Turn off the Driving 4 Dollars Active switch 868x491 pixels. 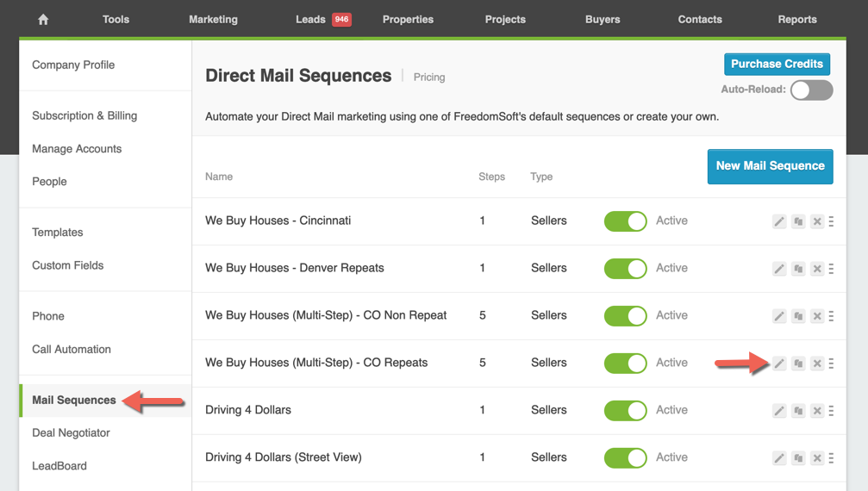pyautogui.click(x=625, y=410)
